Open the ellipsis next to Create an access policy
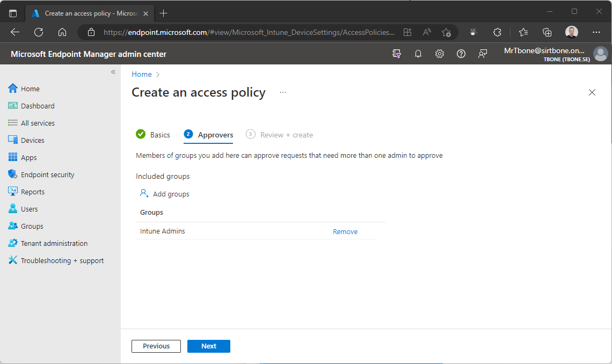Viewport: 612px width, 364px height. 283,92
